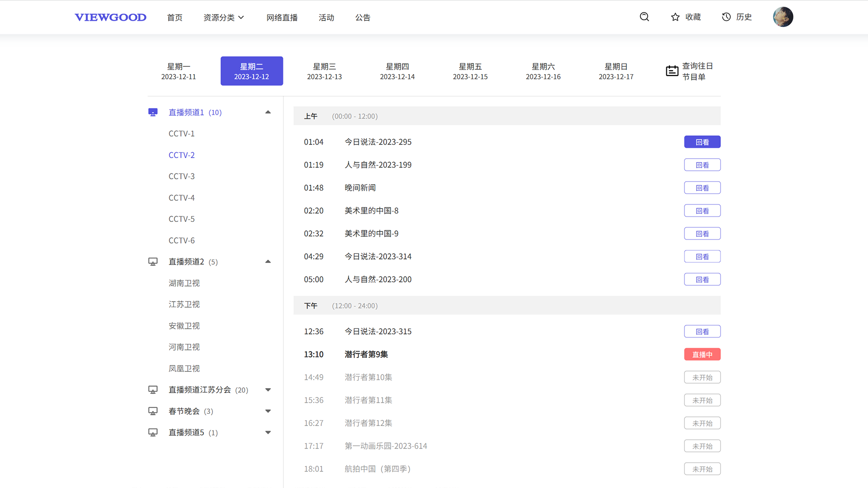
Task: Click 历史 text in the header
Action: point(744,17)
